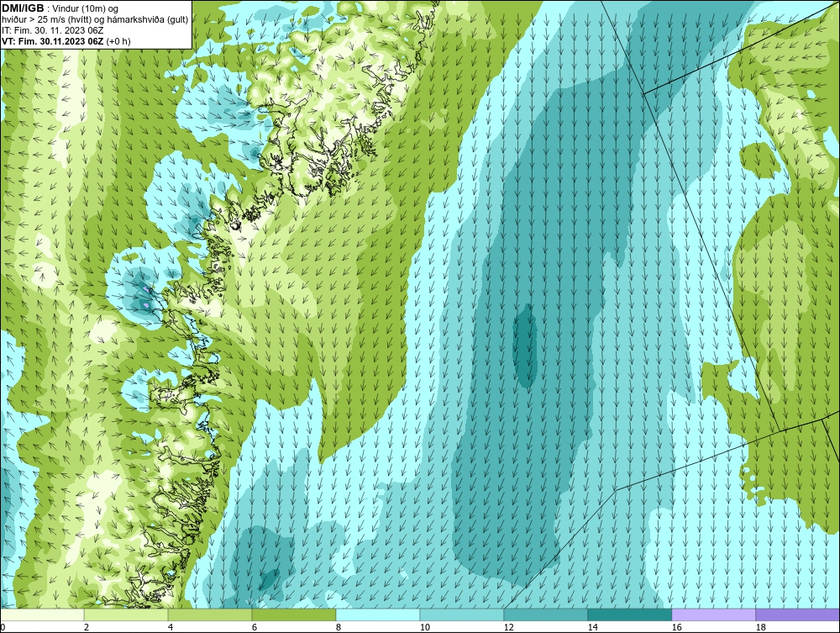The width and height of the screenshot is (840, 633).
Task: Click the 'VT: Fim. 30.11.2023 06Z' line
Action: (53, 41)
